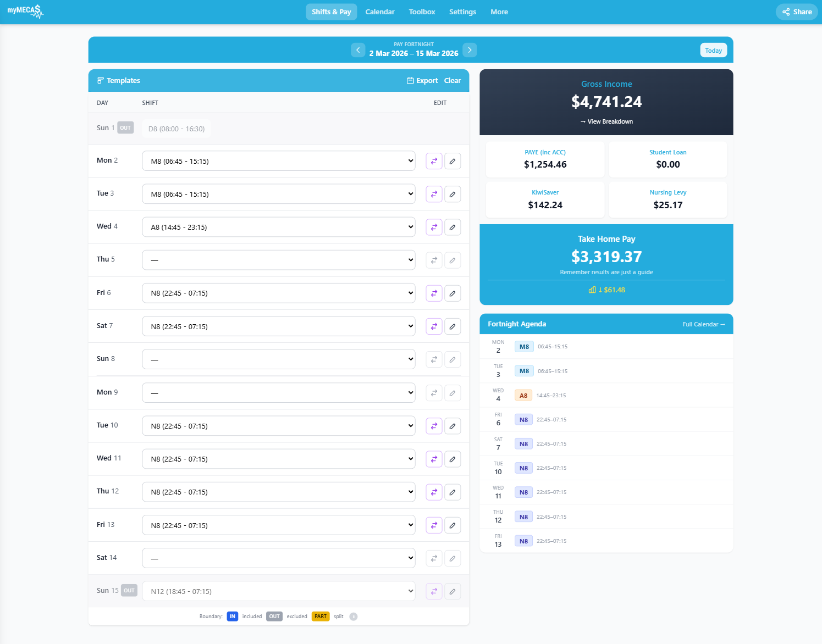Image resolution: width=822 pixels, height=644 pixels.
Task: Click the OUT badge beside Sun 1
Action: tap(125, 127)
